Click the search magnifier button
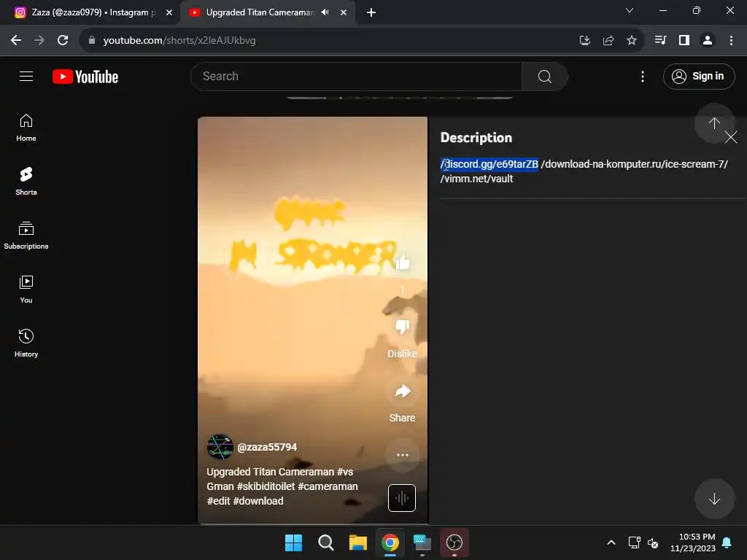This screenshot has height=560, width=747. click(x=544, y=76)
